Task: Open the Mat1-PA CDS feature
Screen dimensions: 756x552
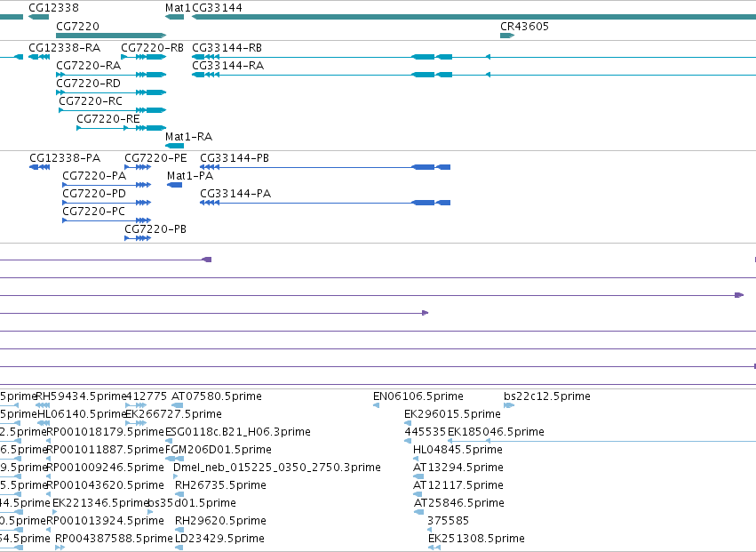Action: [174, 185]
